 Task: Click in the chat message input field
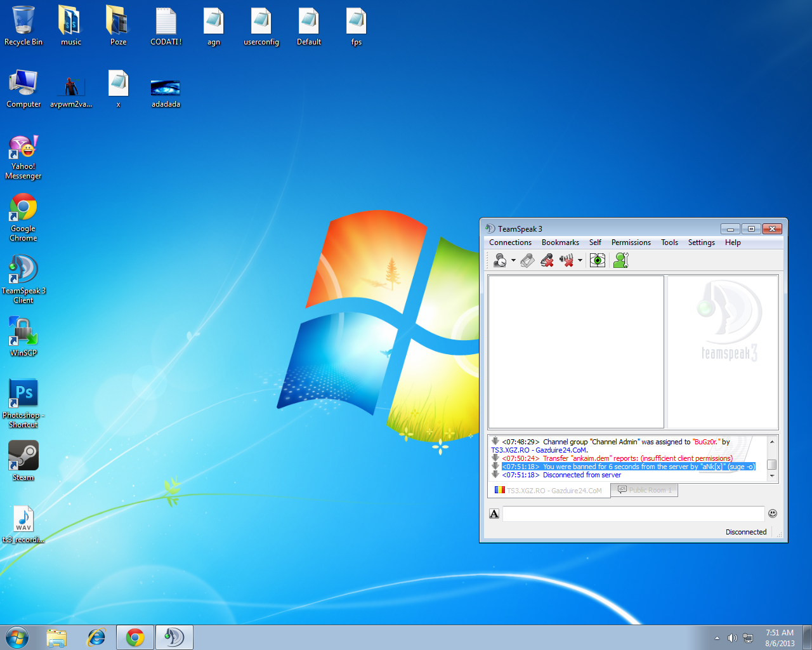(x=633, y=514)
